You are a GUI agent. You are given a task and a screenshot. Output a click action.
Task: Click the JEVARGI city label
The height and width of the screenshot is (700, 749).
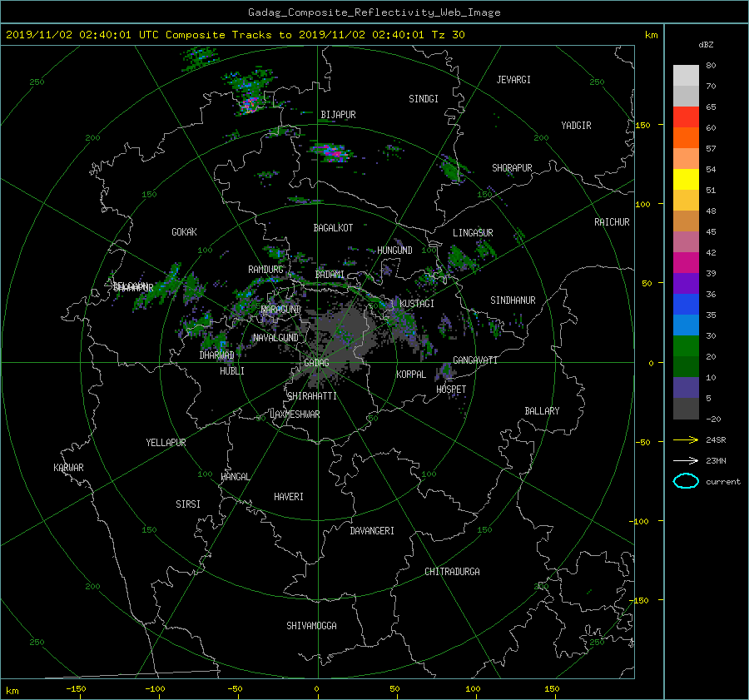513,80
